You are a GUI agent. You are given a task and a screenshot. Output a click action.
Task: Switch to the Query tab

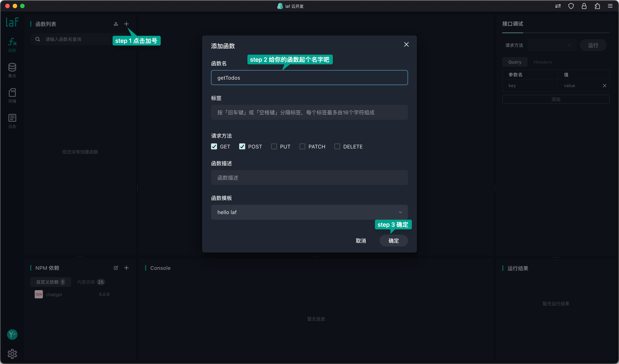515,62
